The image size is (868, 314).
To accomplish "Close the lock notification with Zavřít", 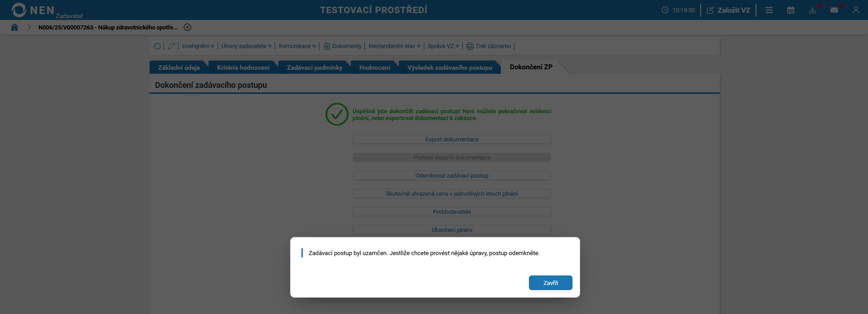I will click(550, 282).
